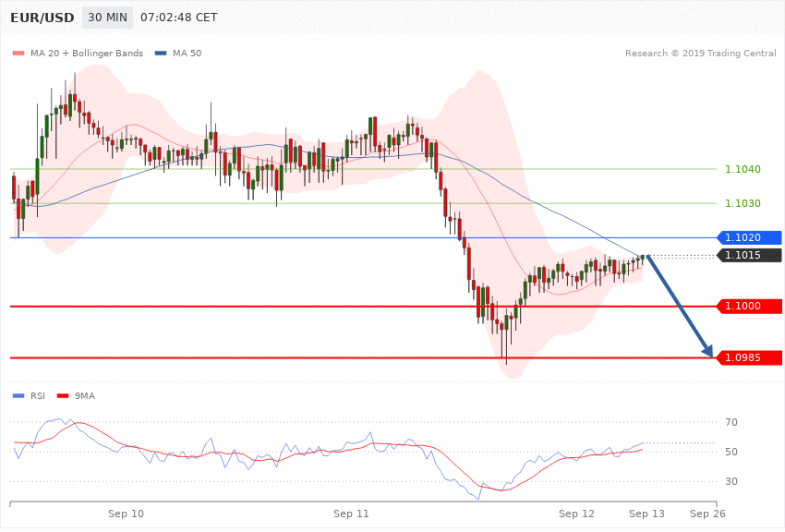Click the black 1.1015 current price tag

tap(750, 255)
